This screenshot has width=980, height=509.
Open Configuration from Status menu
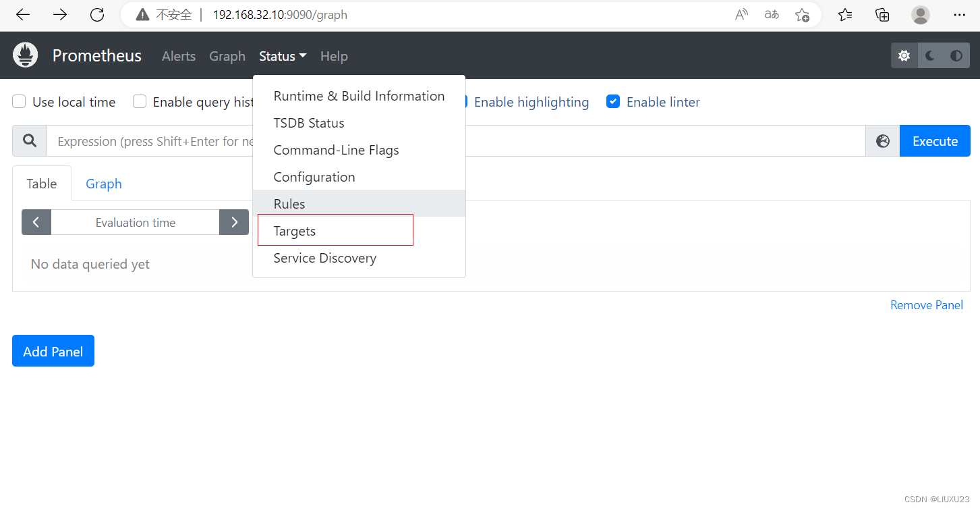point(359,177)
